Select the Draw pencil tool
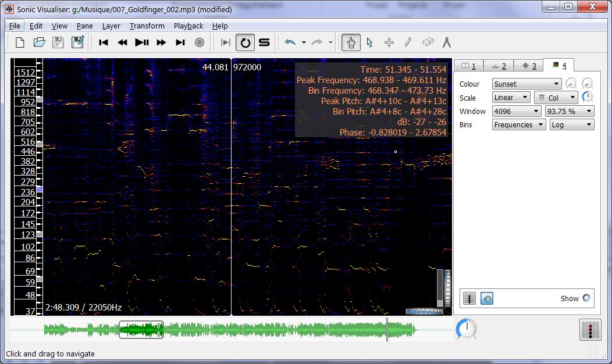Image resolution: width=612 pixels, height=364 pixels. 408,42
